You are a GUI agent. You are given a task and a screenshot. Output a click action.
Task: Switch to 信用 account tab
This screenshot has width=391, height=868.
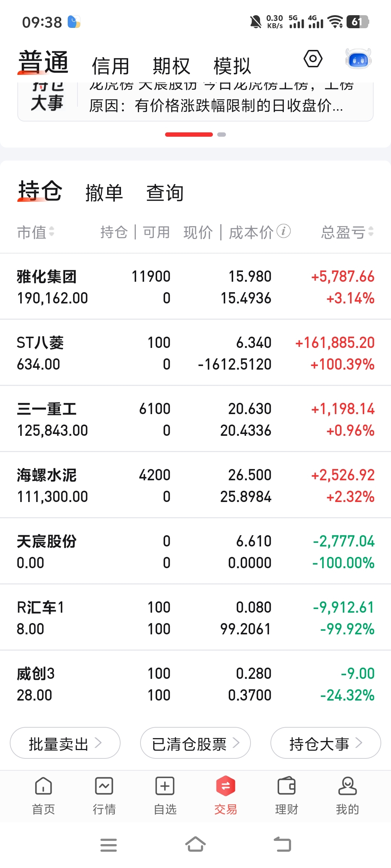point(110,66)
